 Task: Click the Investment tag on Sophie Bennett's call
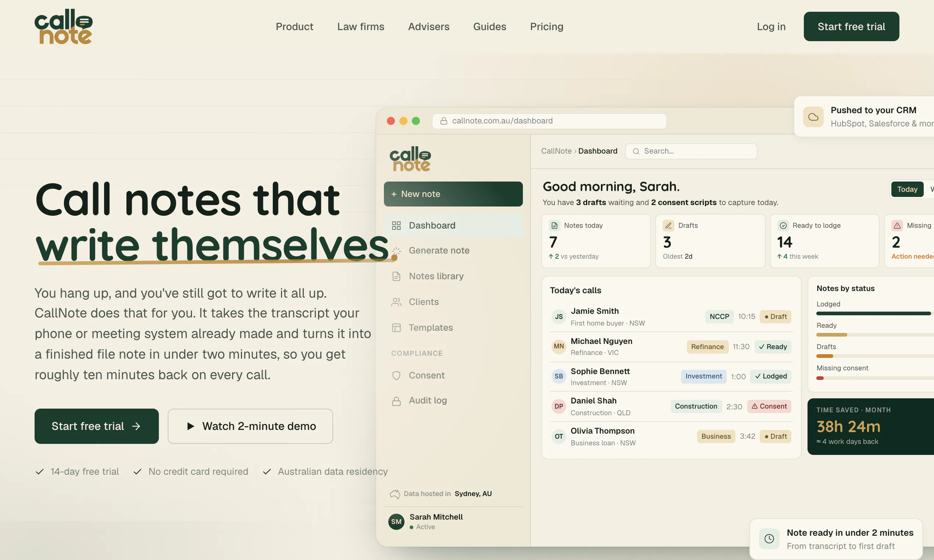704,376
